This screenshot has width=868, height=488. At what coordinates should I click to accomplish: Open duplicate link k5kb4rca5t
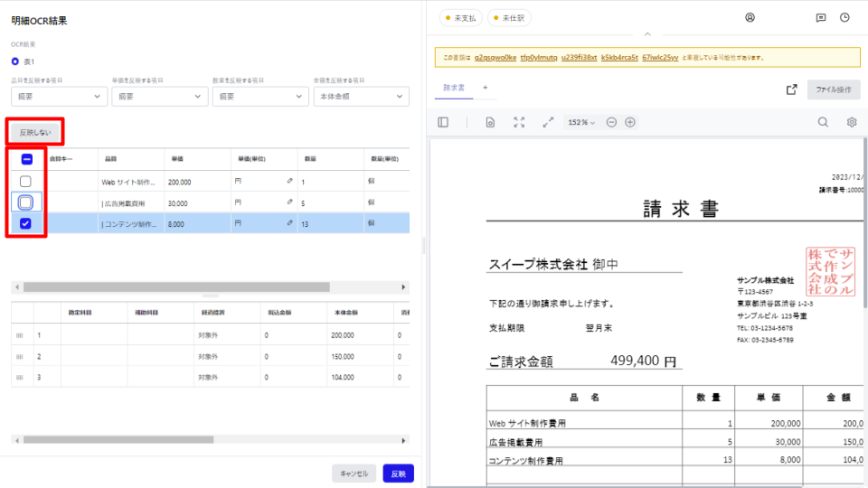[619, 58]
